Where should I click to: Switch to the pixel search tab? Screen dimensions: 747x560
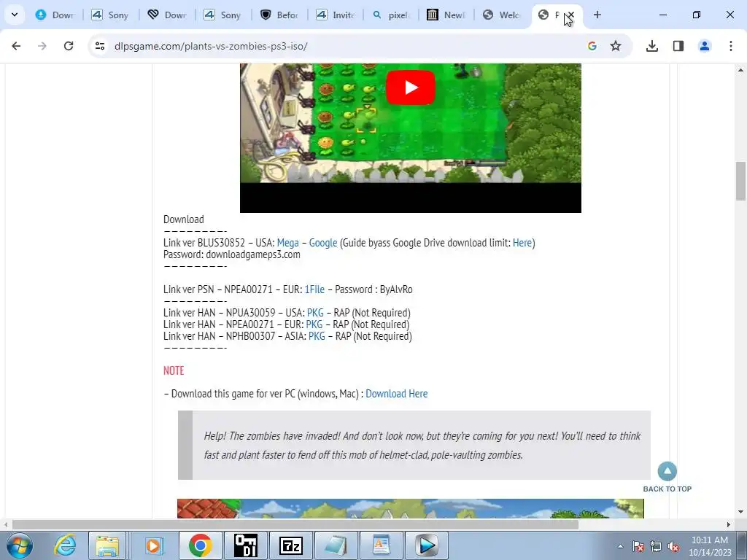click(x=392, y=15)
